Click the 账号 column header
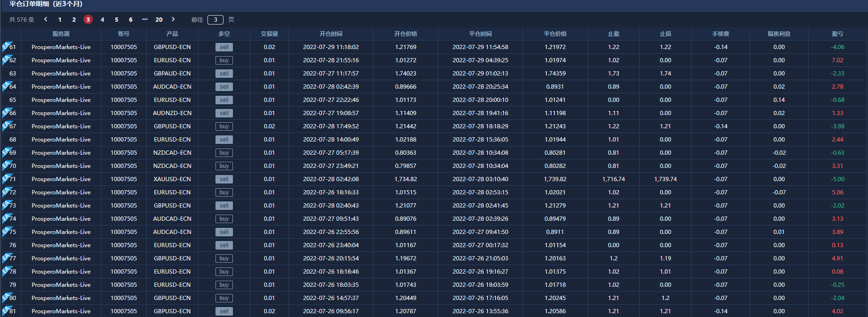Screen dimensions: 868x317 124,34
